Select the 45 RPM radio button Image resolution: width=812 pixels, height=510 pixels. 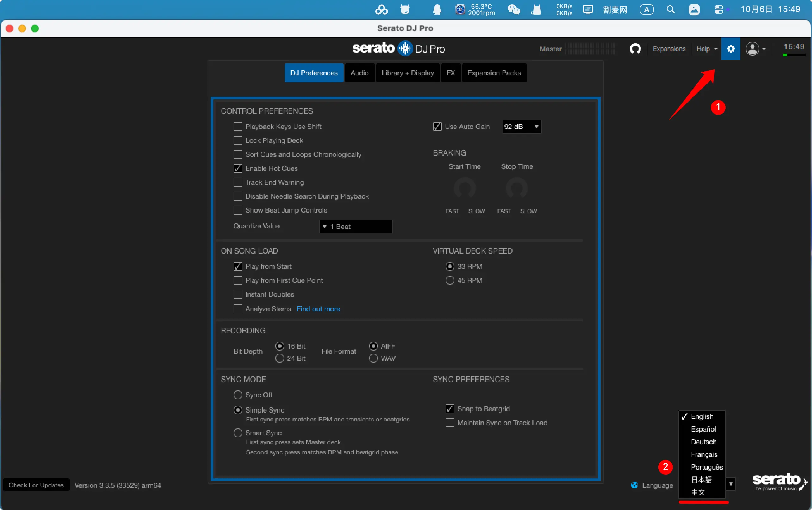click(x=450, y=280)
